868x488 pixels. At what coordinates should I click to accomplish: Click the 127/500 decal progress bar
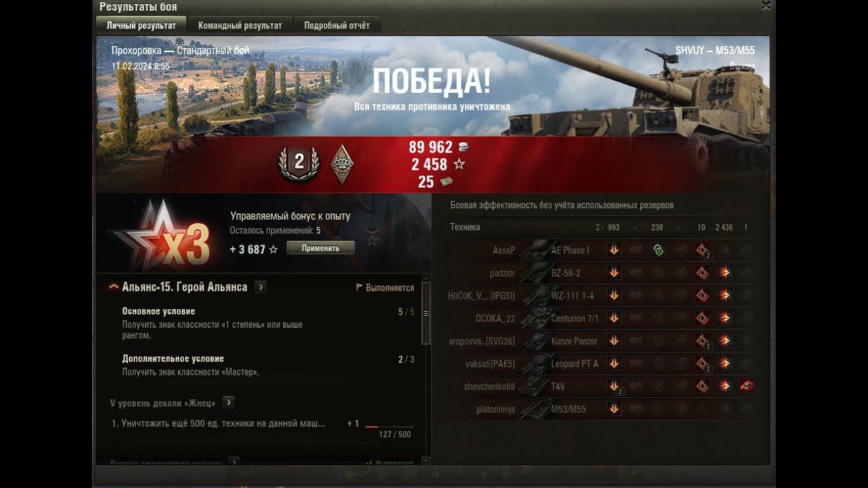[x=389, y=427]
